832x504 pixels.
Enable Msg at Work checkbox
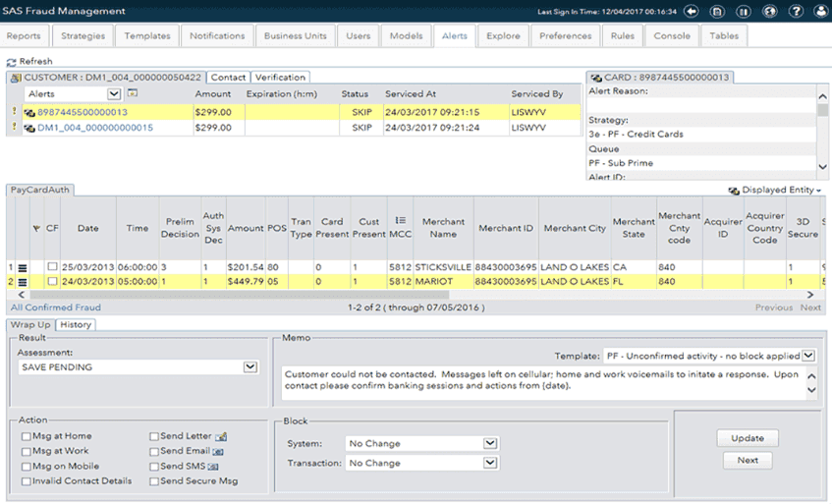pyautogui.click(x=26, y=452)
